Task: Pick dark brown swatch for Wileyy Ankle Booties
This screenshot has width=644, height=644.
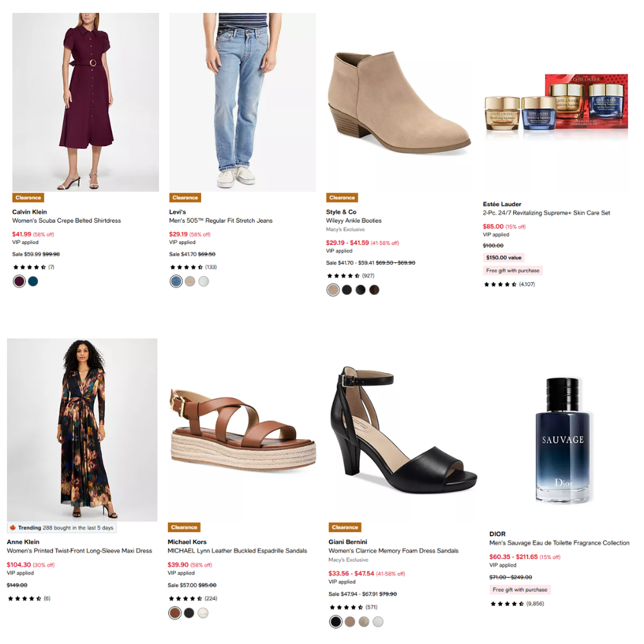Action: point(374,290)
